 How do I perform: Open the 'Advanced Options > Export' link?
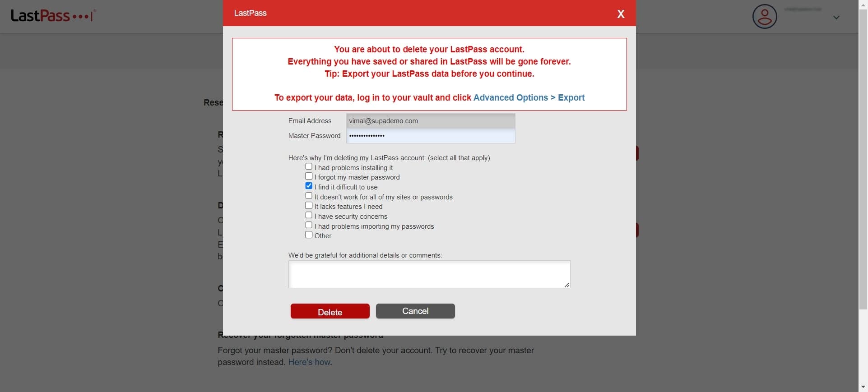click(529, 98)
